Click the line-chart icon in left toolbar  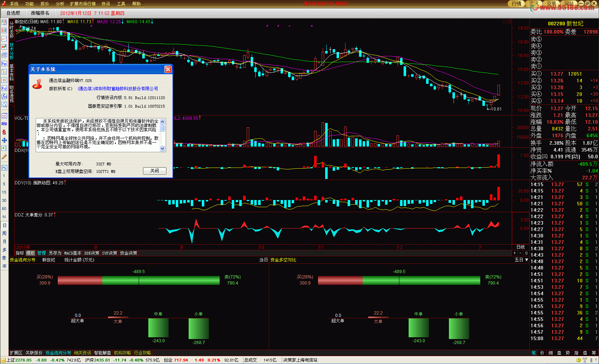(x=4, y=39)
